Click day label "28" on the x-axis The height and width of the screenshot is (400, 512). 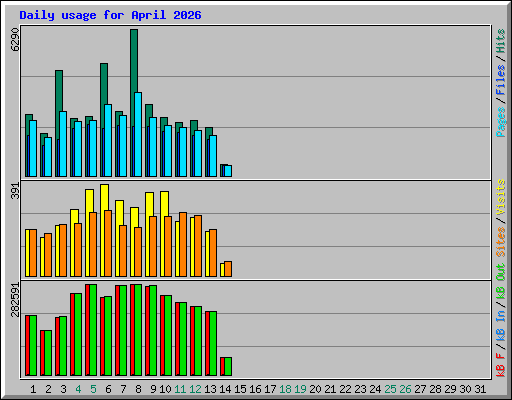(435, 389)
